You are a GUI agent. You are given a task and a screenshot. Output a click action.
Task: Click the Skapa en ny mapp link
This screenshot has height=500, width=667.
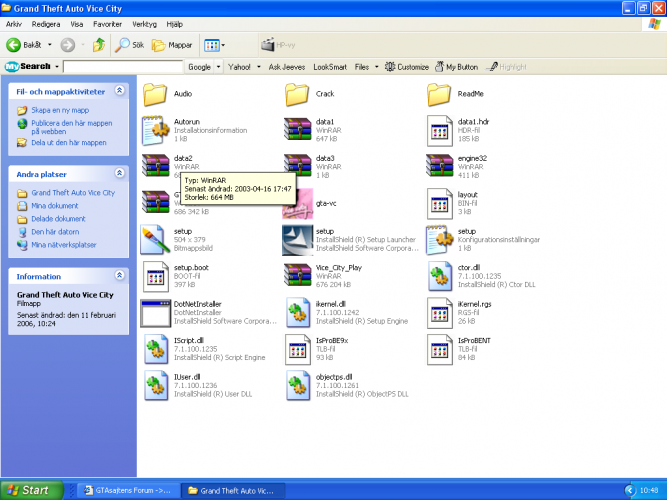(x=58, y=110)
